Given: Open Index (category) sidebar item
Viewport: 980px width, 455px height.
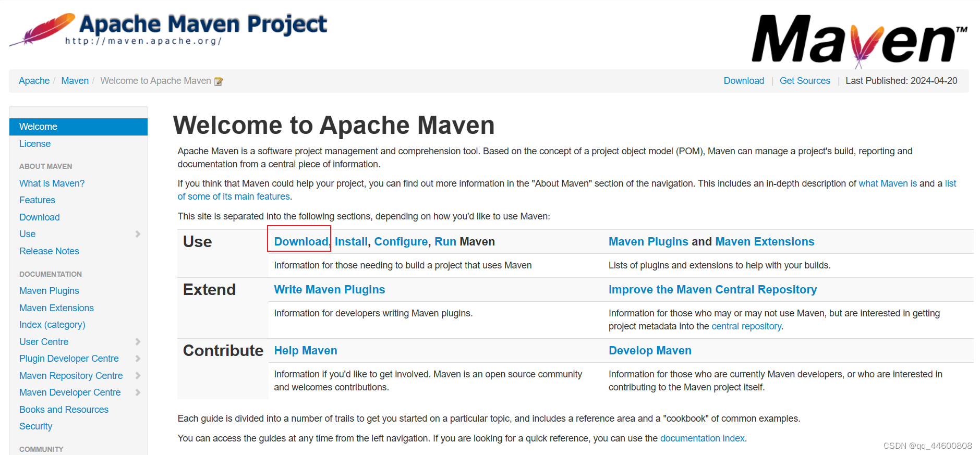Looking at the screenshot, I should click(x=52, y=325).
